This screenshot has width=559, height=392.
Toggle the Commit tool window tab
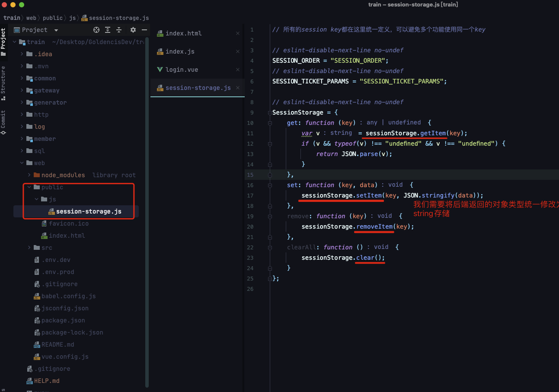3,122
